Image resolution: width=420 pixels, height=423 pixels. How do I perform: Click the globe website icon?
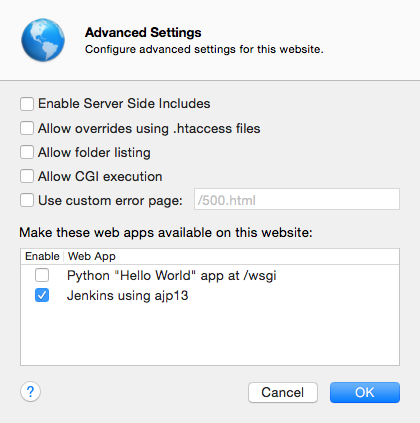tap(43, 40)
